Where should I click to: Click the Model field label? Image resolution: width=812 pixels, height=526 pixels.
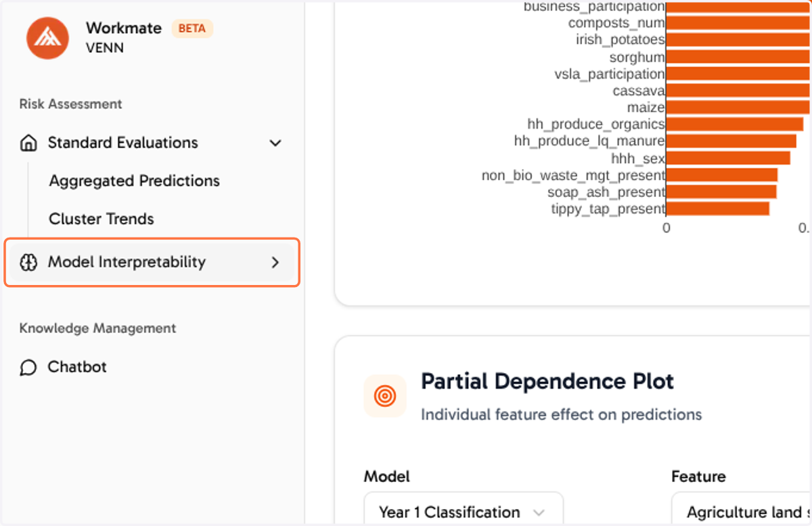point(387,477)
